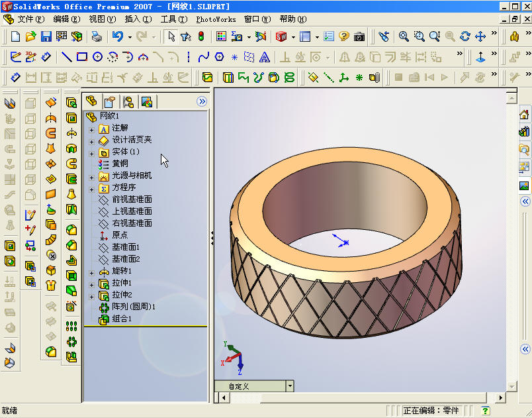
Task: Open the 窗口(W) menu
Action: coord(257,19)
